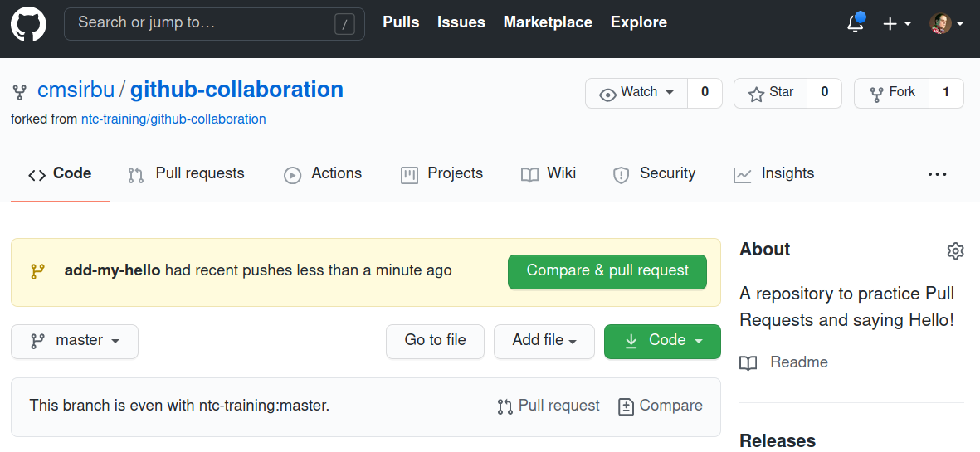
Task: Click the slash shortcut icon in search
Action: [x=344, y=24]
